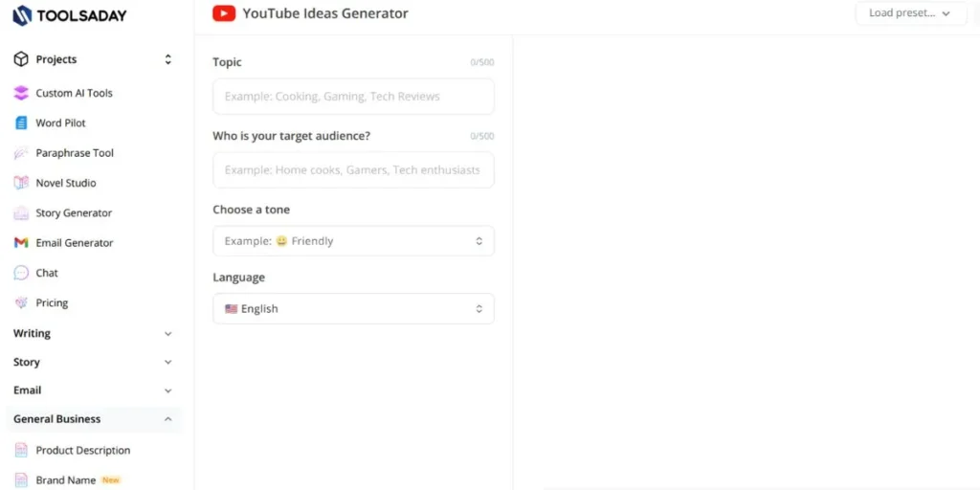This screenshot has height=490, width=980.
Task: Open the Brand Name tool
Action: tap(66, 480)
